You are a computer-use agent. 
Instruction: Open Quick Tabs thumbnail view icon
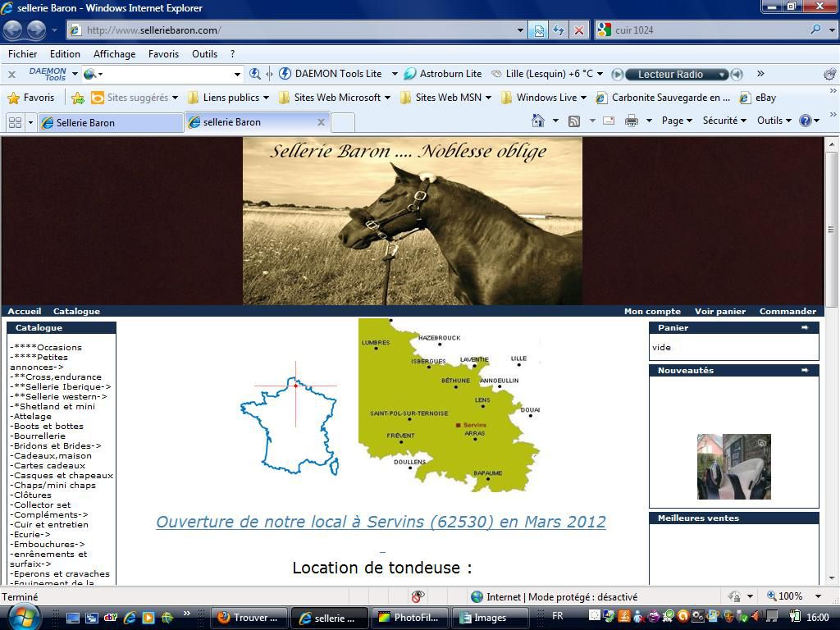[x=15, y=122]
